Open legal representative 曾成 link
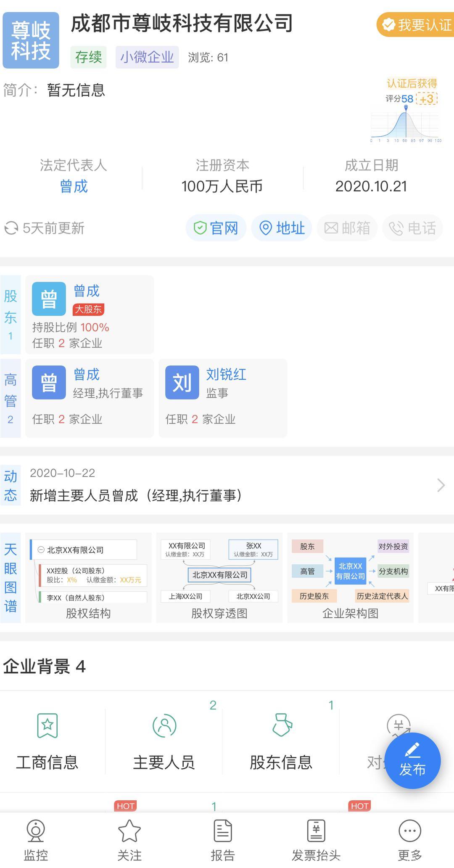This screenshot has width=454, height=868. [74, 186]
